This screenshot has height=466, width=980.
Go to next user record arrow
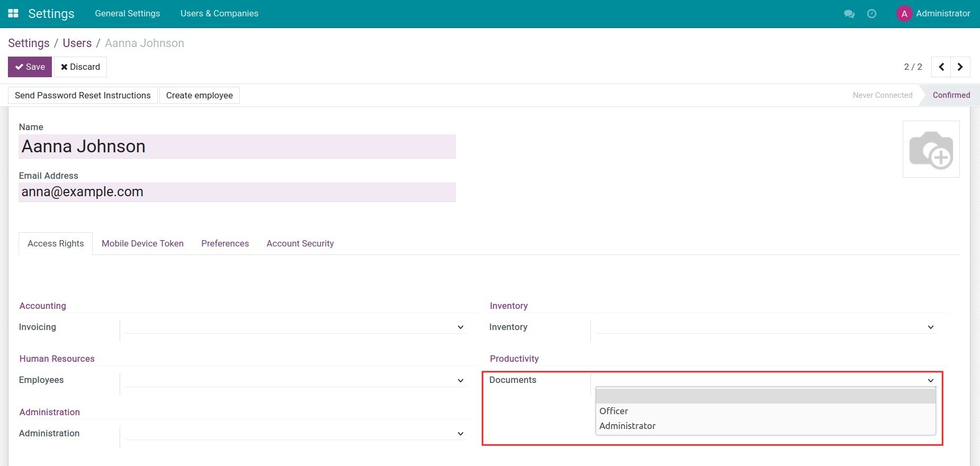pos(960,67)
